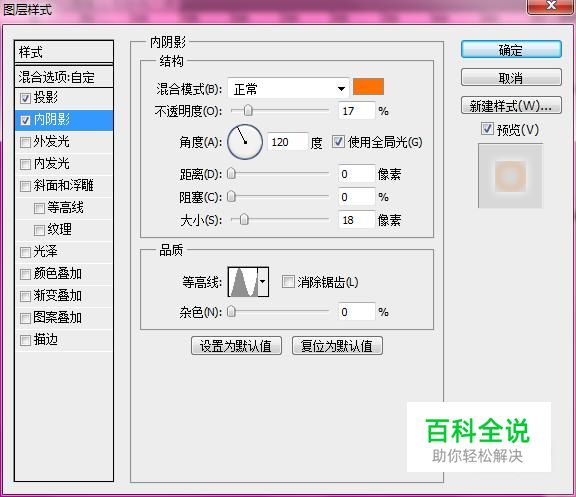Image resolution: width=576 pixels, height=497 pixels.
Task: Click the 取消 button
Action: pos(511,78)
